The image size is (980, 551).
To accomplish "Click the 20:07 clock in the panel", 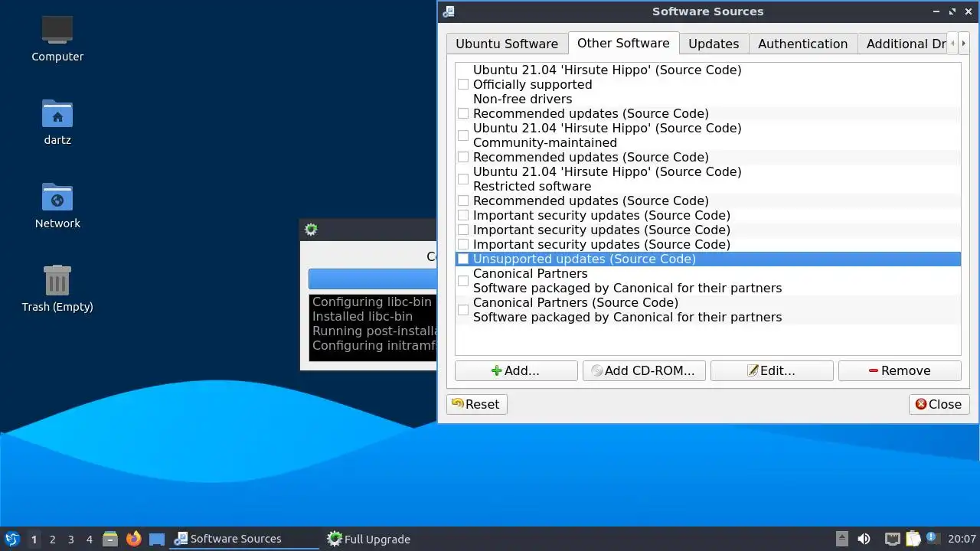I will coord(962,539).
